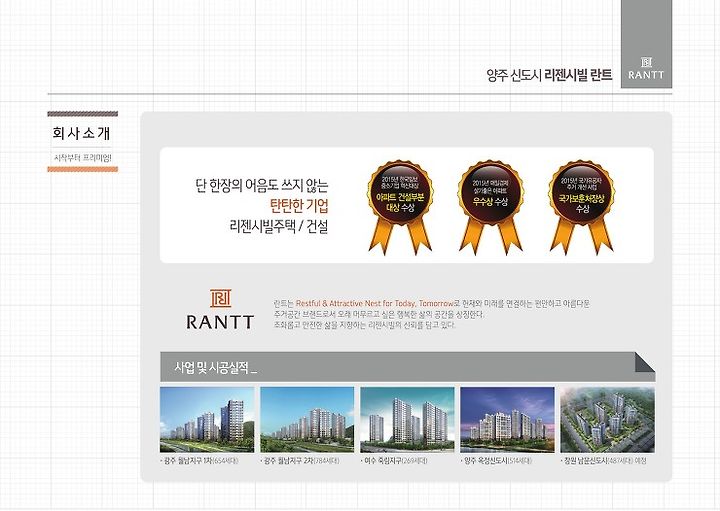Click the '단 한장의 어음도 쓰지 않는' text line
Screen dimensions: 720x511
pos(262,186)
